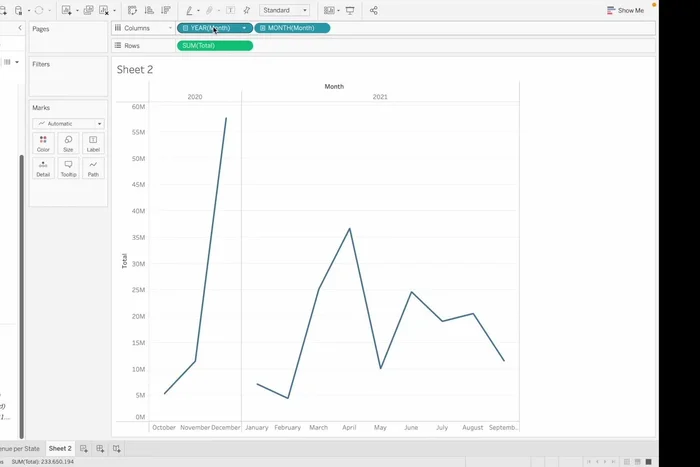Click the Label marks card button
The width and height of the screenshot is (700, 467).
point(93,143)
